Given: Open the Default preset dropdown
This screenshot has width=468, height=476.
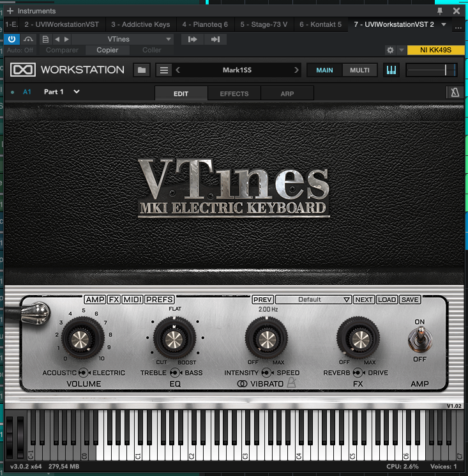Looking at the screenshot, I should pyautogui.click(x=313, y=300).
